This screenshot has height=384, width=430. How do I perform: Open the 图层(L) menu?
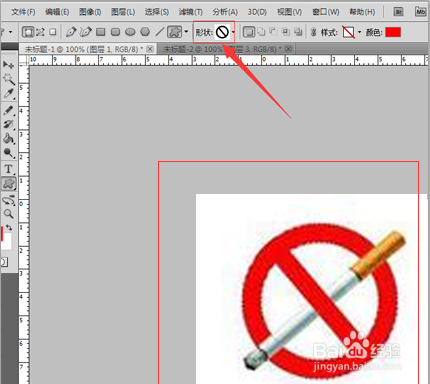[123, 12]
